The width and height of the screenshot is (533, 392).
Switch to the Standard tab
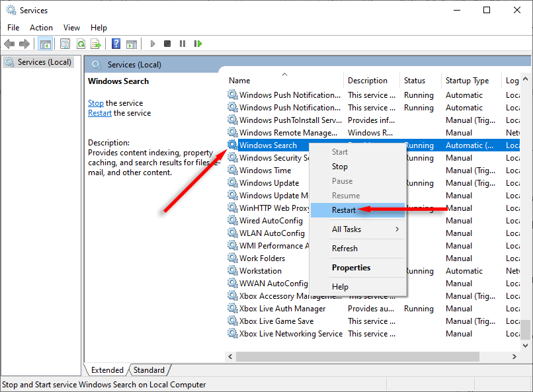pos(149,370)
